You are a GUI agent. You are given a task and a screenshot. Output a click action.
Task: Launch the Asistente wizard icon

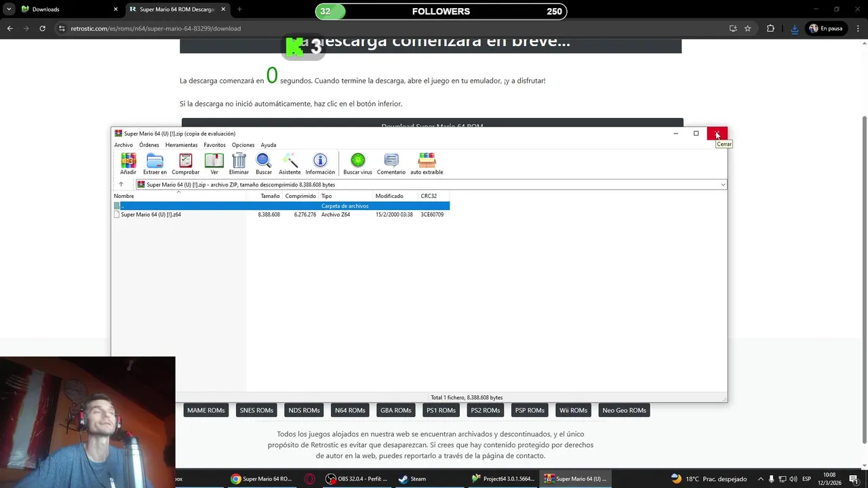point(290,164)
